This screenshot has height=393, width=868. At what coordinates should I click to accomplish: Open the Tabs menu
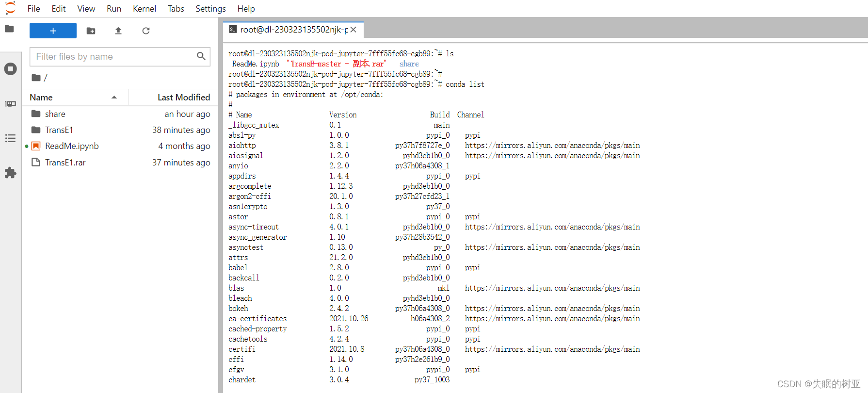pyautogui.click(x=176, y=9)
